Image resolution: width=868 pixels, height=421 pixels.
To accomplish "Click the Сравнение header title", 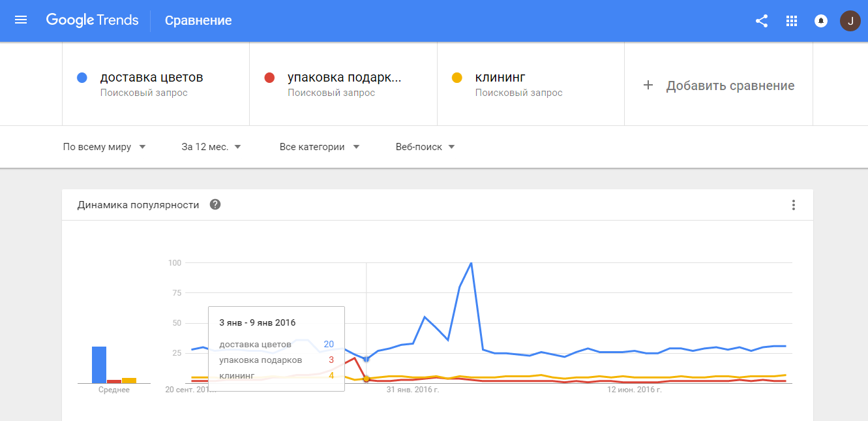I will 198,20.
